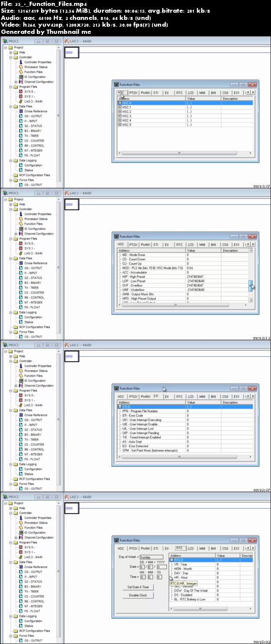This screenshot has height=644, width=271.
Task: Select EII tab in the STI frame
Action: [x=167, y=396]
